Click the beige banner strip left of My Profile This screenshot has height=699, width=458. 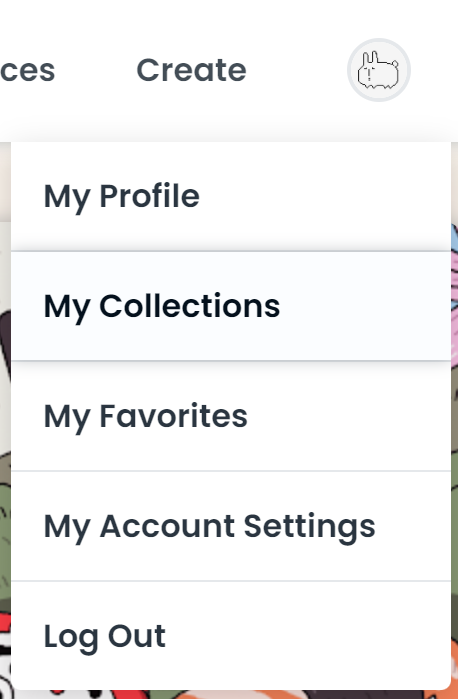(x=5, y=182)
